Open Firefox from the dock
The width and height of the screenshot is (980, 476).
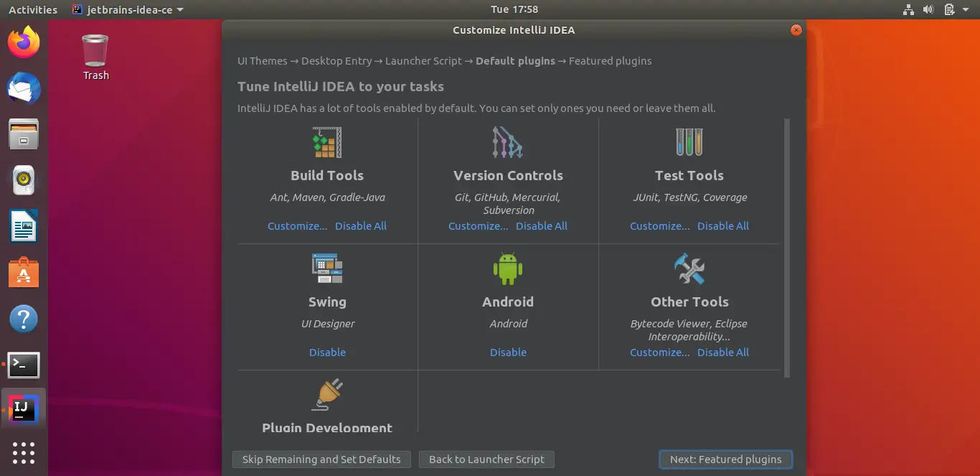coord(24,42)
